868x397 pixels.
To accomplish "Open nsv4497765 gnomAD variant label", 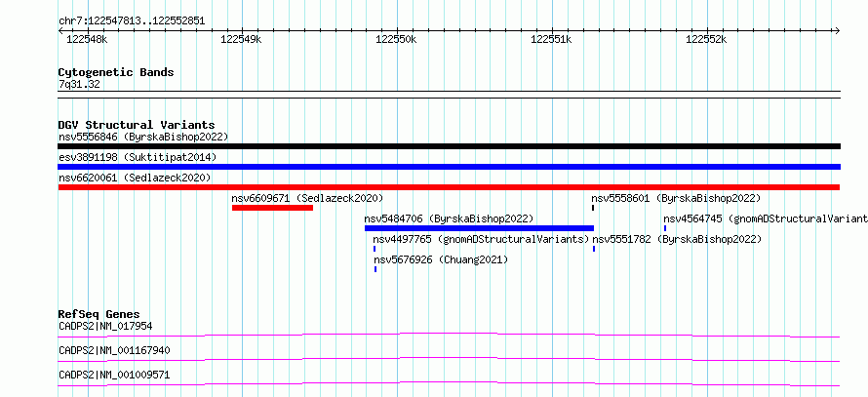I will 481,239.
